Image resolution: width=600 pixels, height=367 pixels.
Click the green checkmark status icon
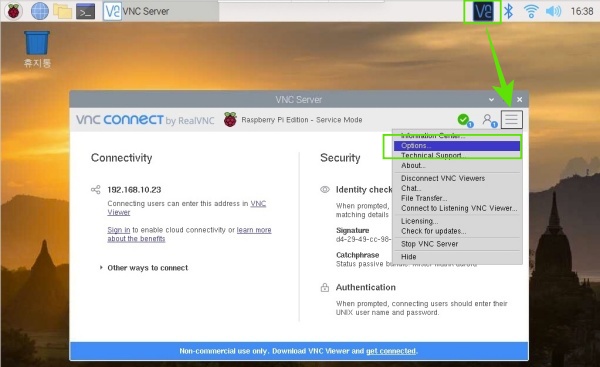[x=465, y=121]
